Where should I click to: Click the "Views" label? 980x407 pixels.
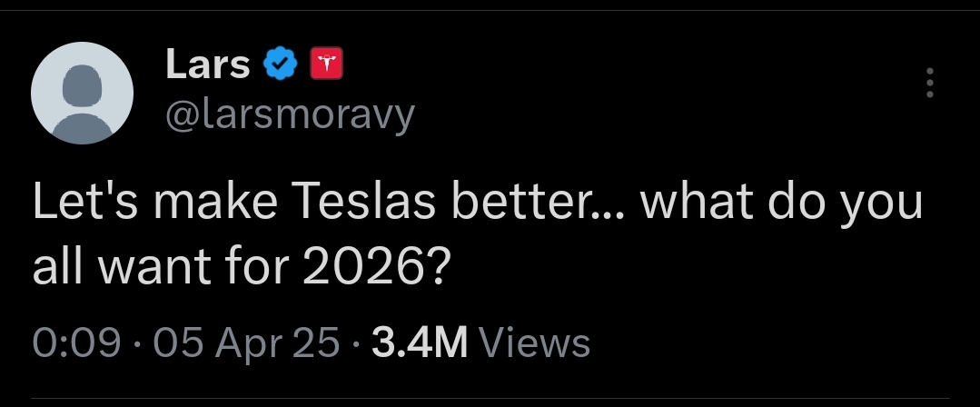[x=534, y=342]
